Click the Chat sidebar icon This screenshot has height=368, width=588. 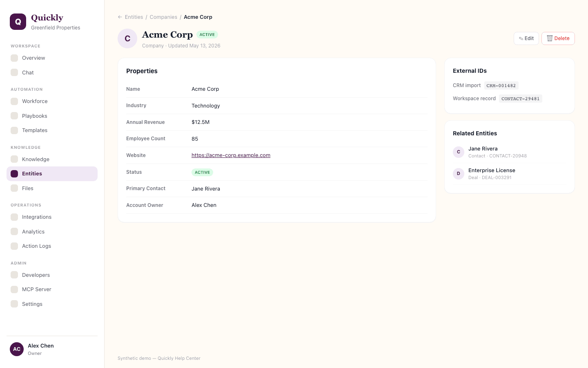(14, 72)
